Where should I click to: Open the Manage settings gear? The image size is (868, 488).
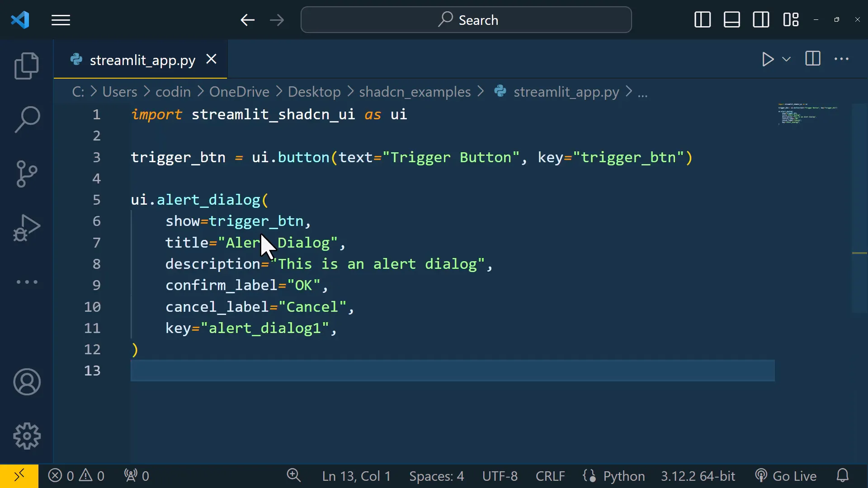click(x=26, y=436)
